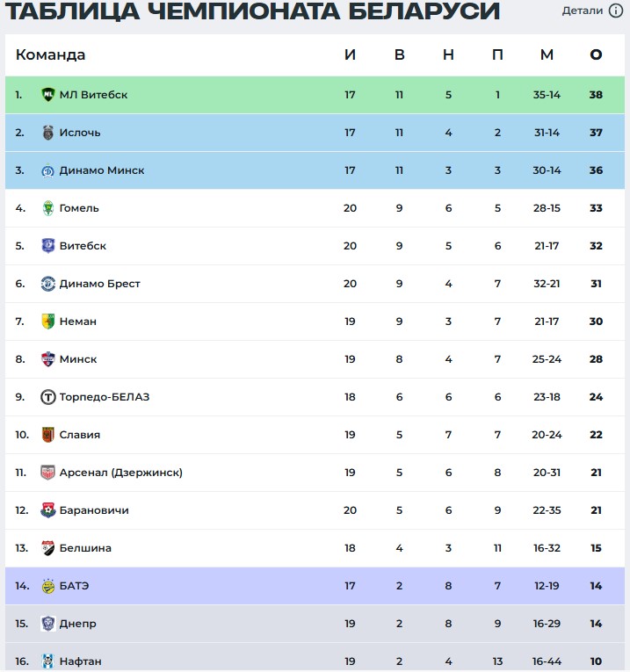Open the Детали link

point(582,11)
